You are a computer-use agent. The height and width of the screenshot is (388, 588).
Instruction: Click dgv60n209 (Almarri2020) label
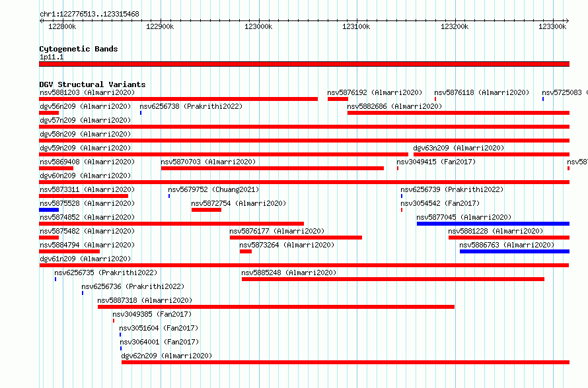(x=85, y=176)
